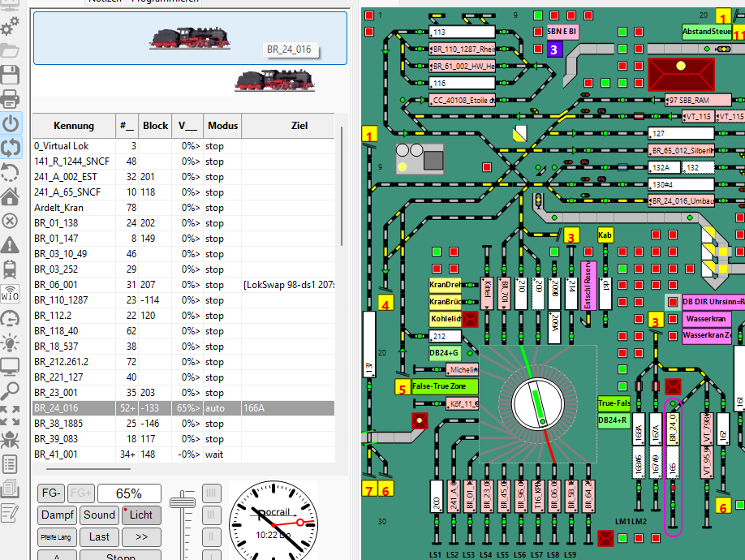Click the speedometer gauge icon
The image size is (745, 560).
tap(10, 318)
